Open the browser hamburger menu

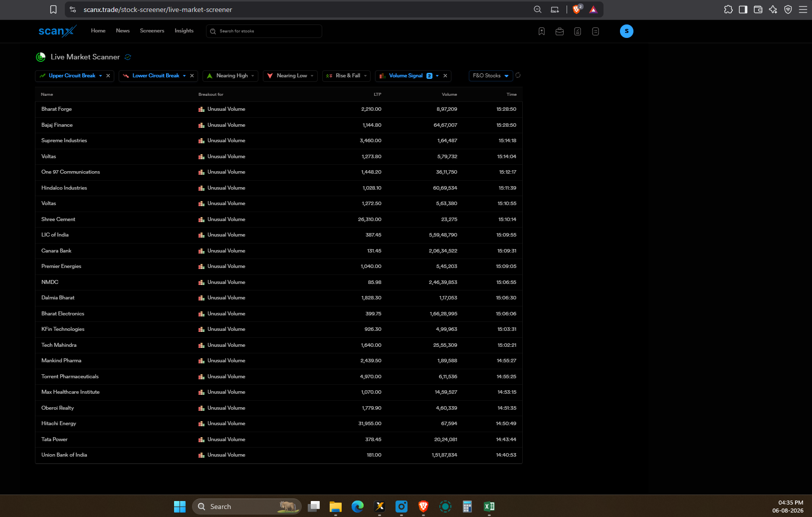(803, 9)
